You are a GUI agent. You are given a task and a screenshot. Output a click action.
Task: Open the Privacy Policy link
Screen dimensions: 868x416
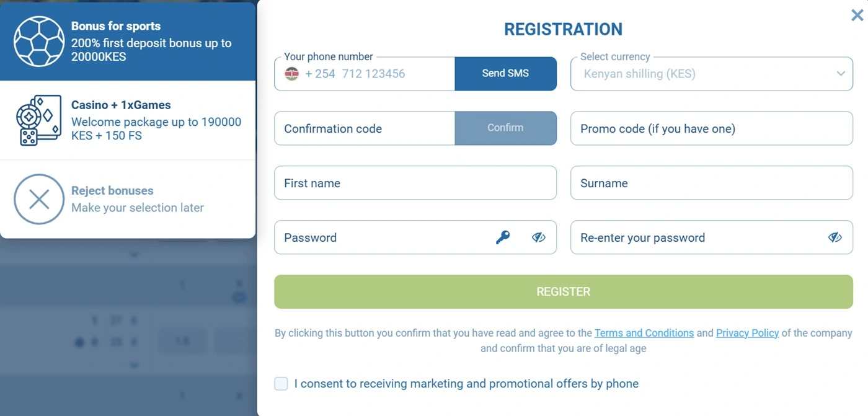point(747,333)
